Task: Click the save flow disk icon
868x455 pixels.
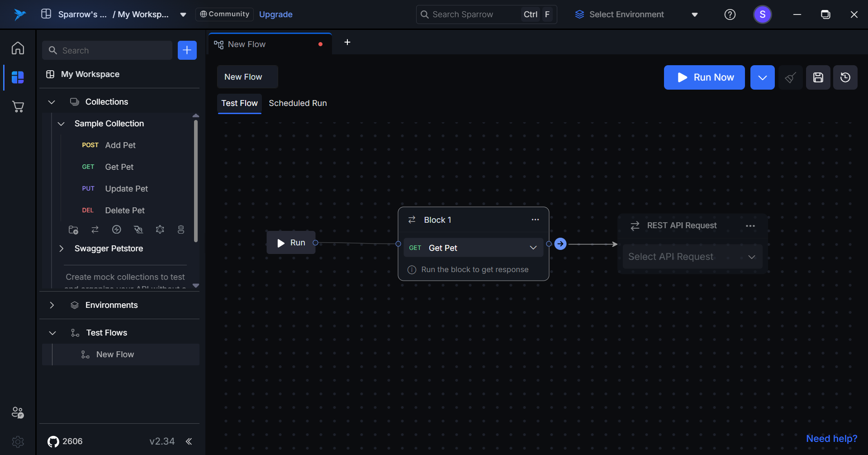Action: pos(818,77)
